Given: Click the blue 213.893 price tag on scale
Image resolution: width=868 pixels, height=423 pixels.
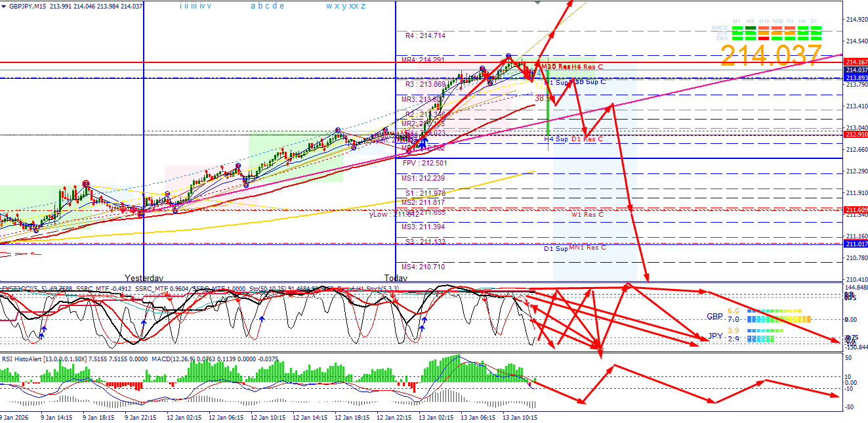Looking at the screenshot, I should click(x=856, y=78).
